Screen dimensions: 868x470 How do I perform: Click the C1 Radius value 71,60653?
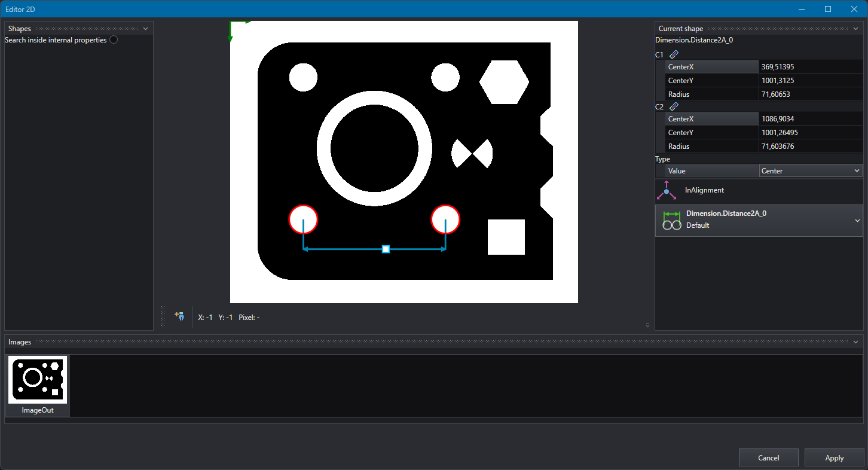(x=811, y=94)
